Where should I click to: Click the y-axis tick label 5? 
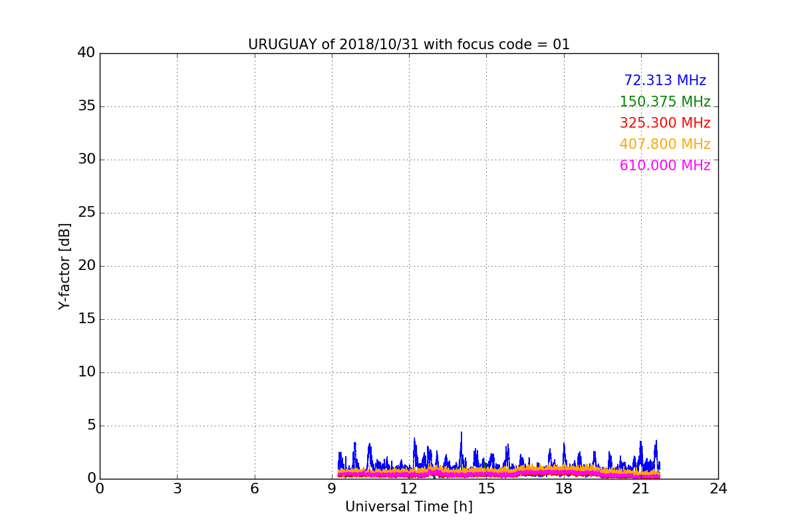point(91,426)
